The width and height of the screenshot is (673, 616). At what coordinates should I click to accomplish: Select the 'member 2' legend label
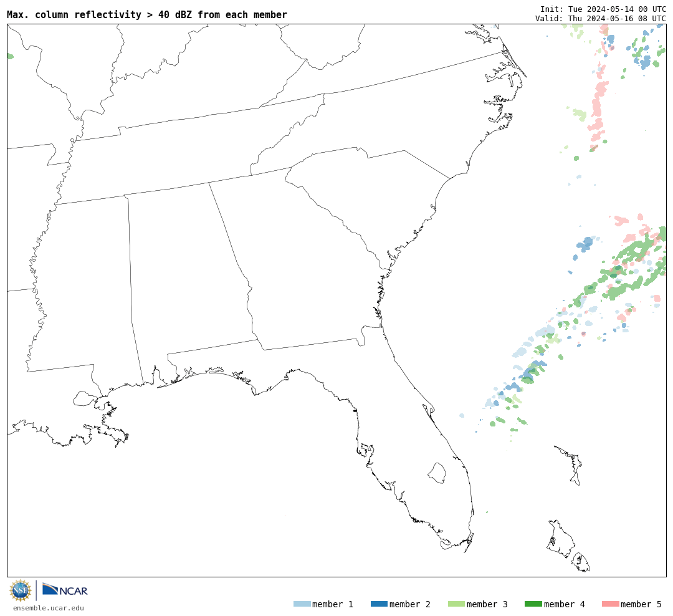click(x=410, y=604)
